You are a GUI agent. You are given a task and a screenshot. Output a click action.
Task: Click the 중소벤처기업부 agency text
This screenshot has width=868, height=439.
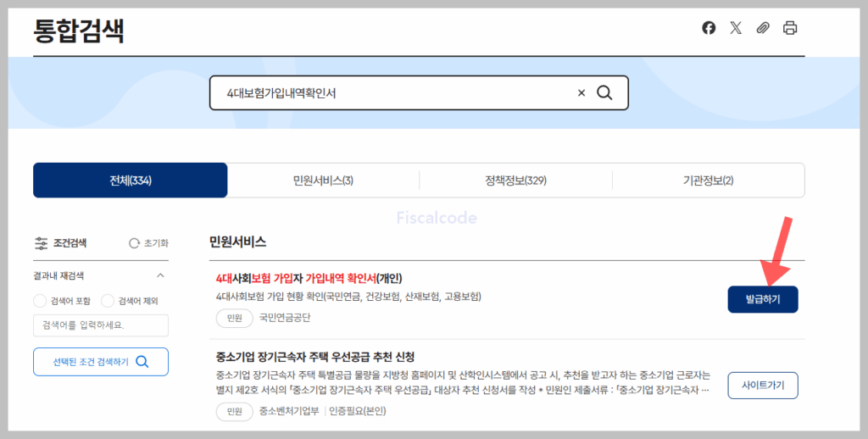(x=289, y=411)
